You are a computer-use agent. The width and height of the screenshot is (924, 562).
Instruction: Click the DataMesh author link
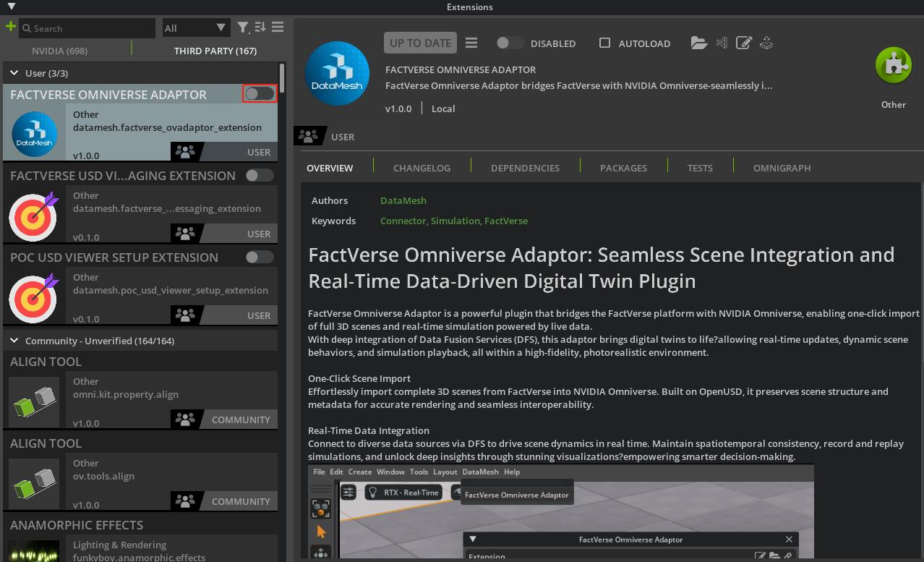click(x=403, y=200)
